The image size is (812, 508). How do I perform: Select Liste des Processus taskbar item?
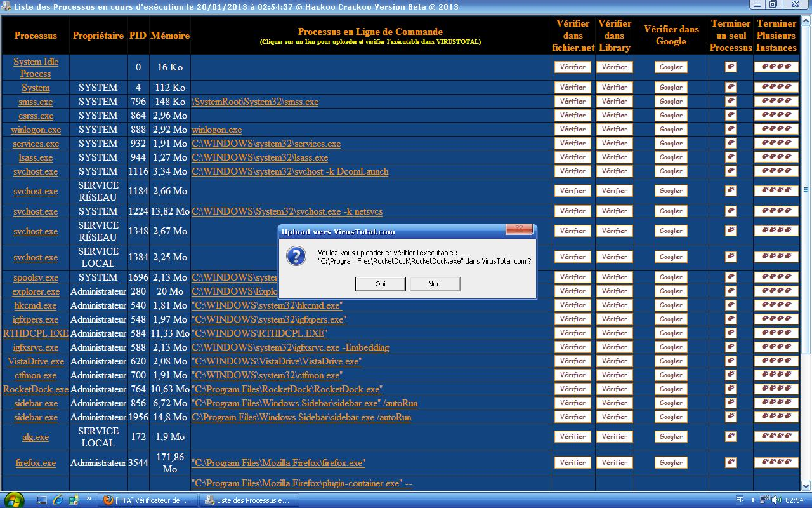point(247,500)
